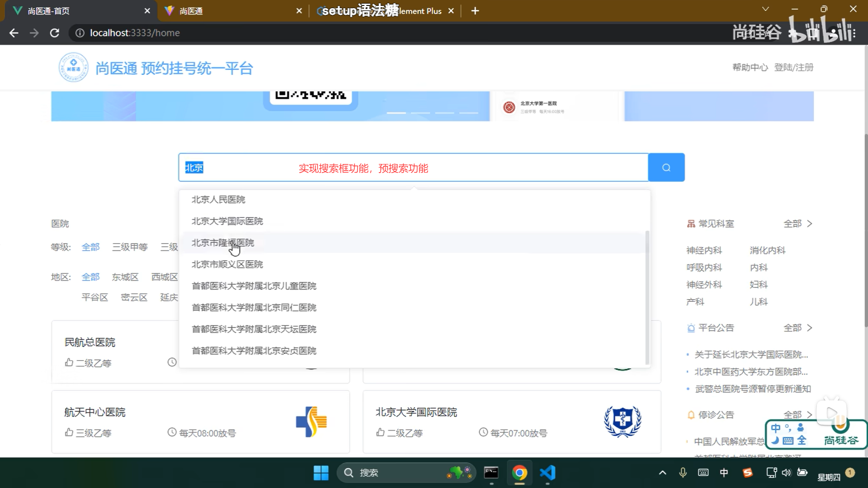Reload the page in the browser toolbar
The height and width of the screenshot is (488, 868).
tap(55, 33)
